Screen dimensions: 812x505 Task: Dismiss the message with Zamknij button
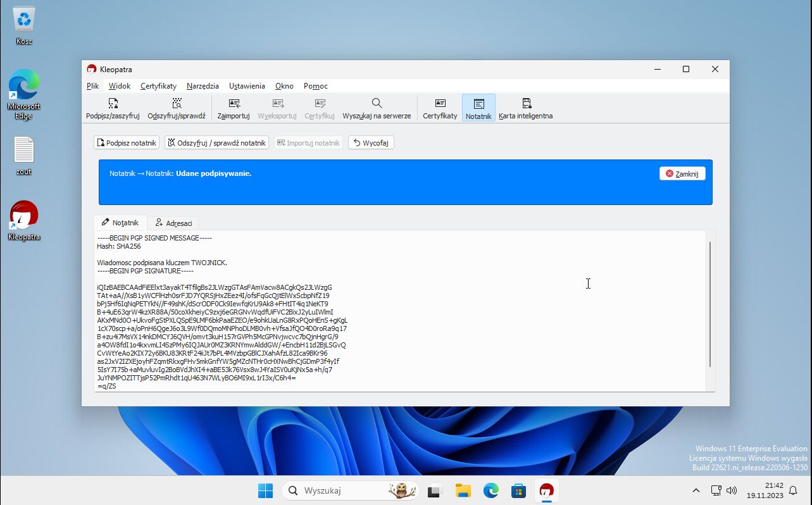[x=682, y=173]
